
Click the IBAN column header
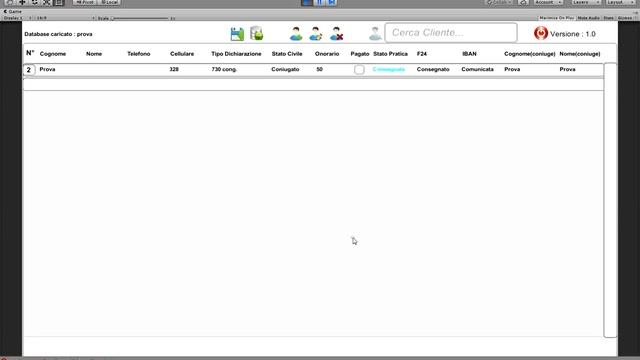point(469,54)
